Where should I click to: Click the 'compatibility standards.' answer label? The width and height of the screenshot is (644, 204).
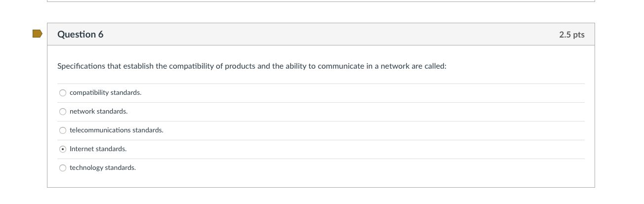point(105,93)
